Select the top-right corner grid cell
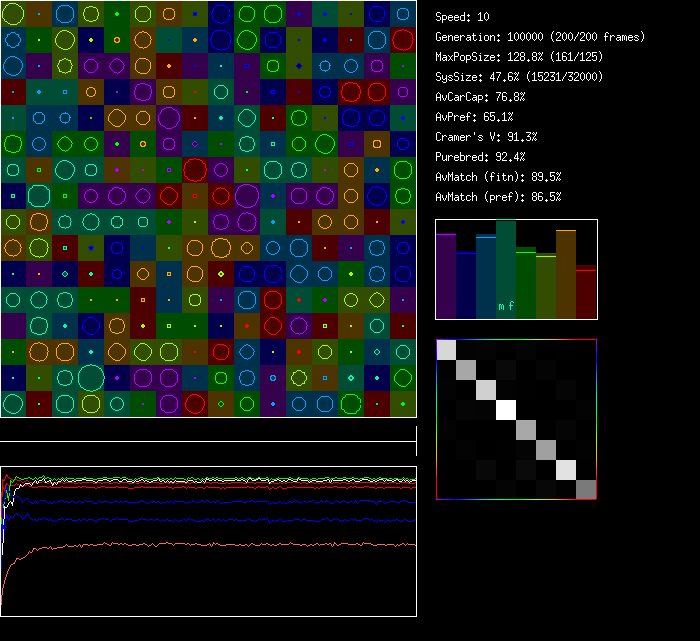 [403, 14]
